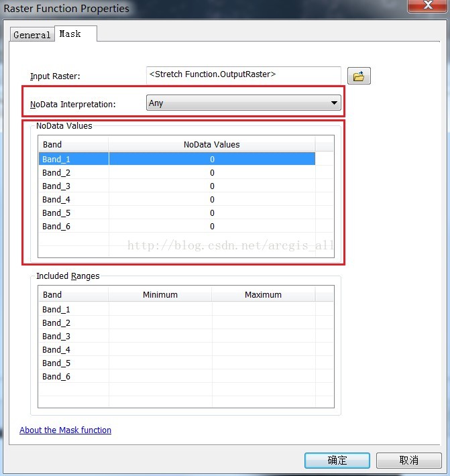Select Band_4 row in NoData Values
The width and height of the screenshot is (450, 476).
(x=177, y=199)
